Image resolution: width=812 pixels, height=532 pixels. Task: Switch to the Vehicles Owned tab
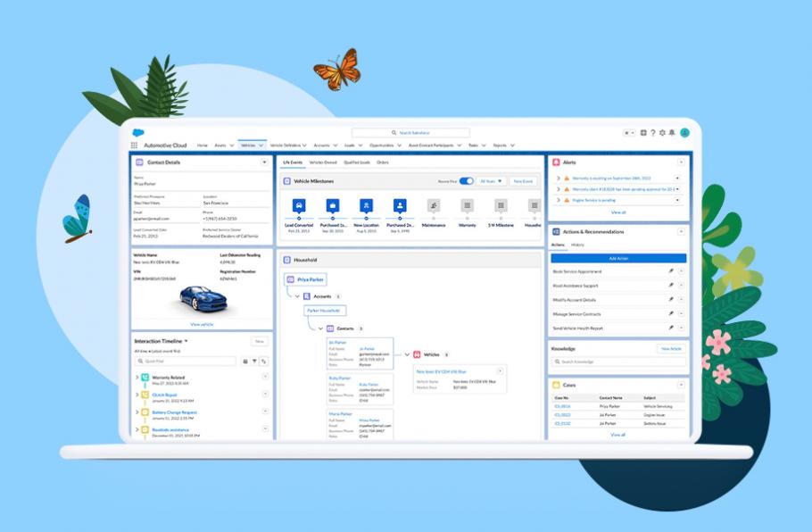tap(323, 162)
